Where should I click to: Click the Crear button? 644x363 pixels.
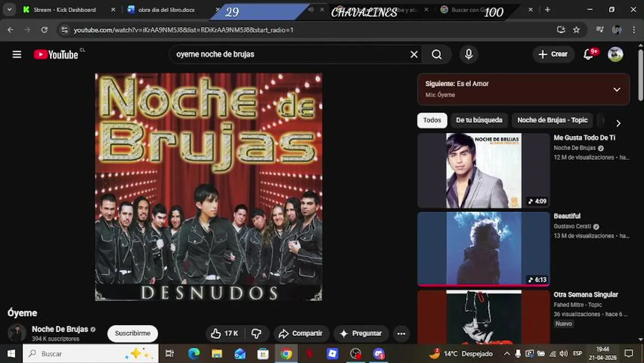coord(553,54)
